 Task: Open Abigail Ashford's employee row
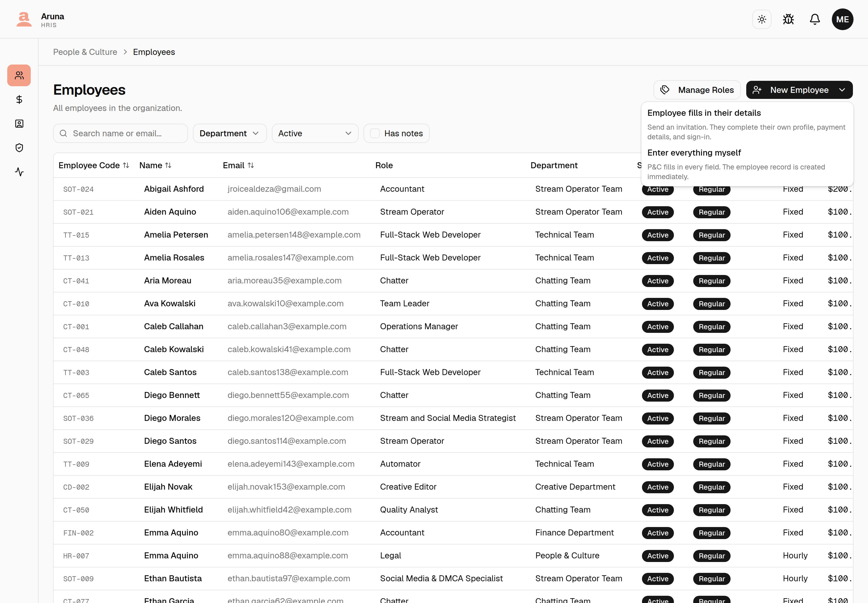click(453, 189)
